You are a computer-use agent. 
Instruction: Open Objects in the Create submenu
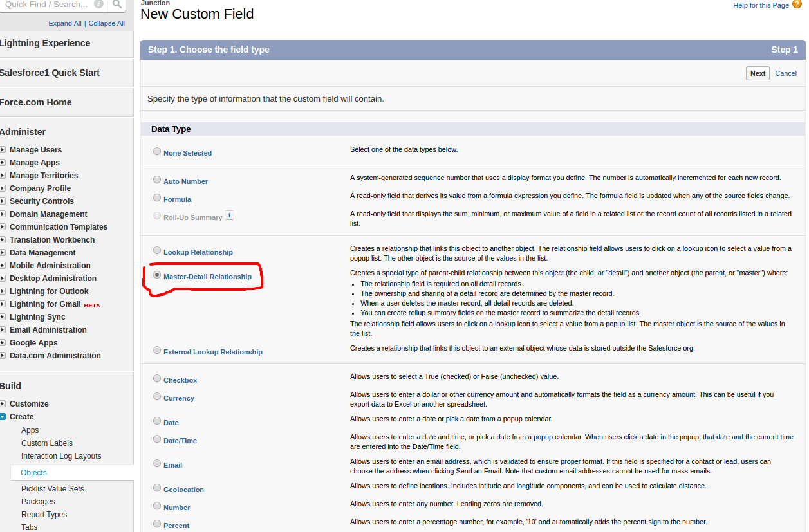pyautogui.click(x=34, y=473)
